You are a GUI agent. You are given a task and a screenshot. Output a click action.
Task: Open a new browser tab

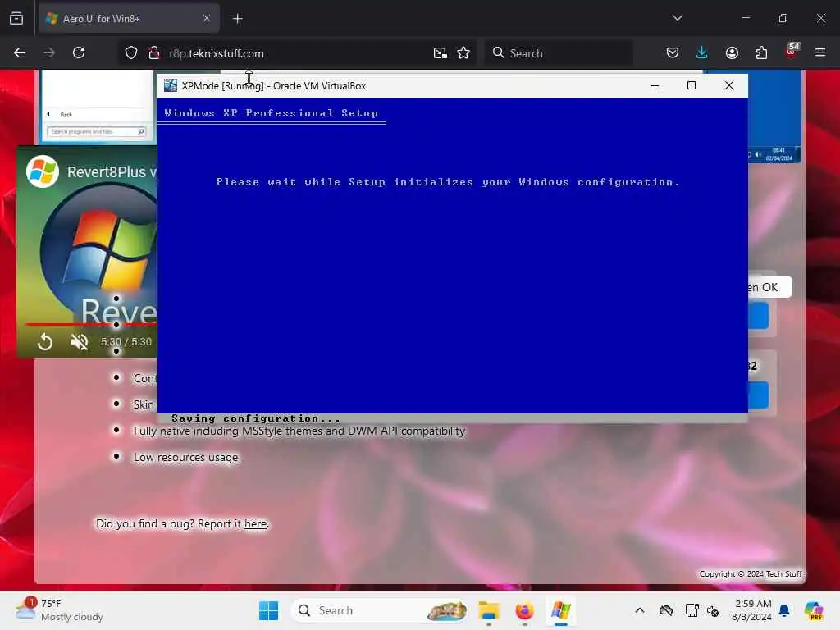[x=237, y=19]
